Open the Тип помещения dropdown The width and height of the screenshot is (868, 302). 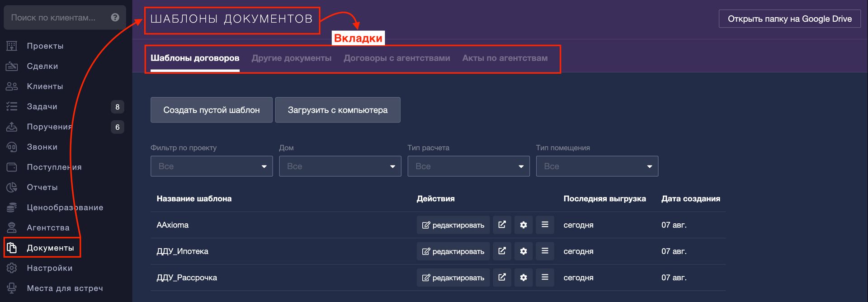point(597,166)
